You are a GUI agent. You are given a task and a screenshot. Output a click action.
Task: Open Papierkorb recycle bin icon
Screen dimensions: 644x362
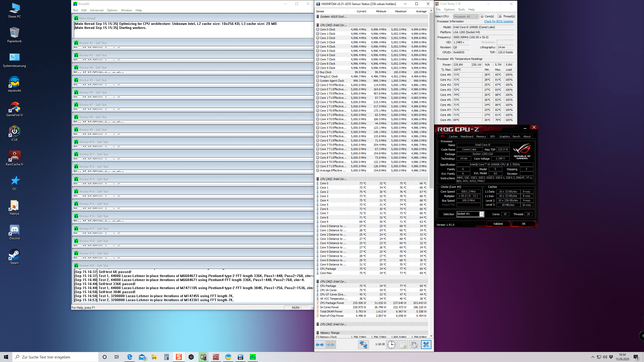[14, 35]
